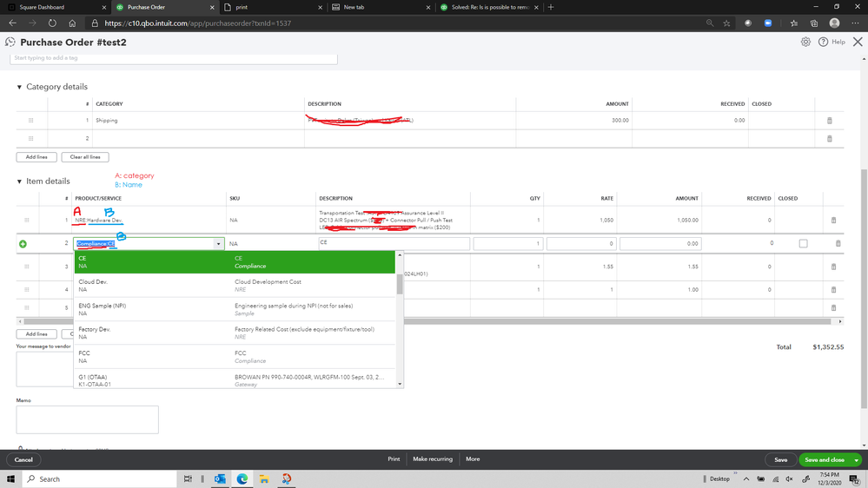Close the purchase order with the X icon

857,42
